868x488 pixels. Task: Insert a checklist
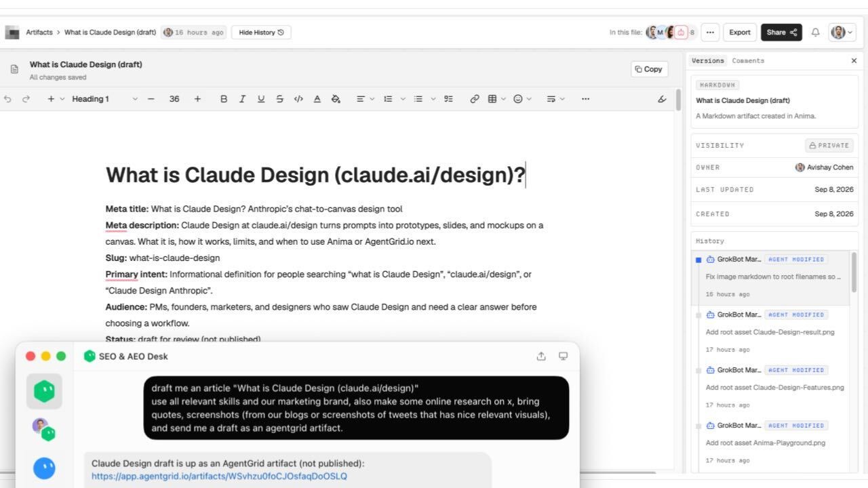[x=448, y=99]
